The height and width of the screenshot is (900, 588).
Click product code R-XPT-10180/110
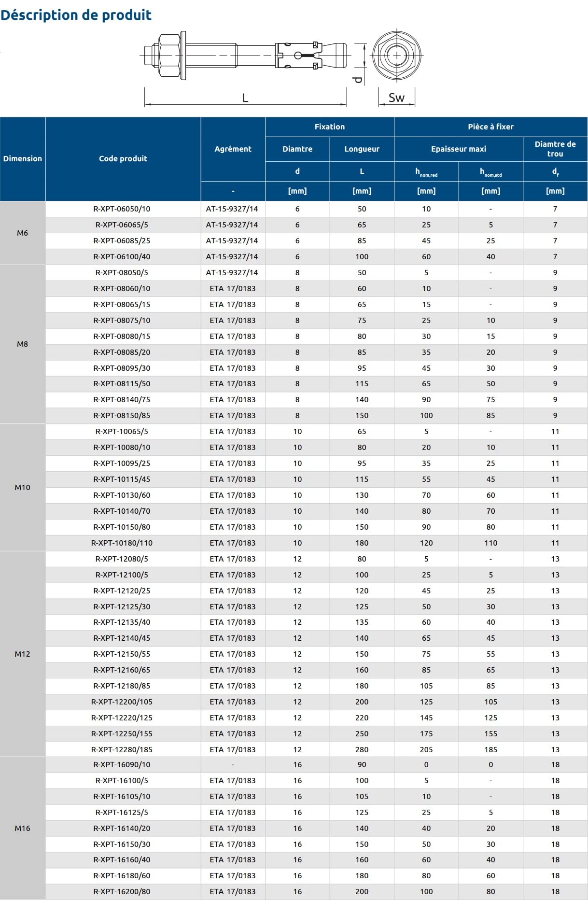pyautogui.click(x=122, y=543)
